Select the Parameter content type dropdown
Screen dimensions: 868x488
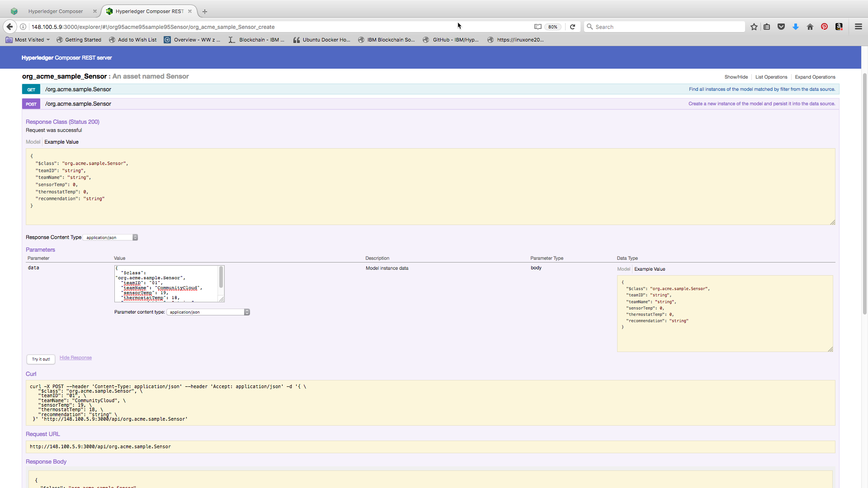208,312
